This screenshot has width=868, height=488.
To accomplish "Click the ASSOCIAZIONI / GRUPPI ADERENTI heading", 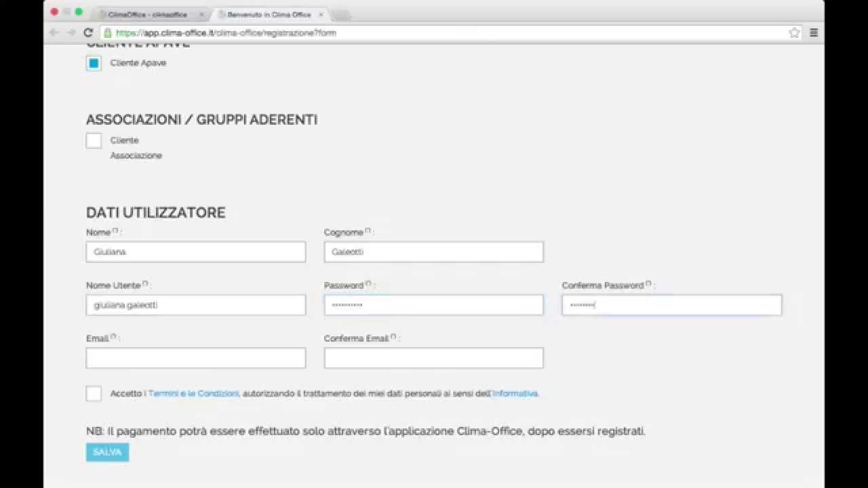I will (x=201, y=120).
